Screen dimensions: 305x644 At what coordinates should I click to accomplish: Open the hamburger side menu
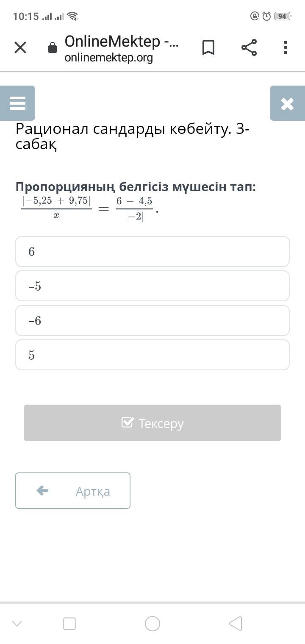click(x=17, y=103)
